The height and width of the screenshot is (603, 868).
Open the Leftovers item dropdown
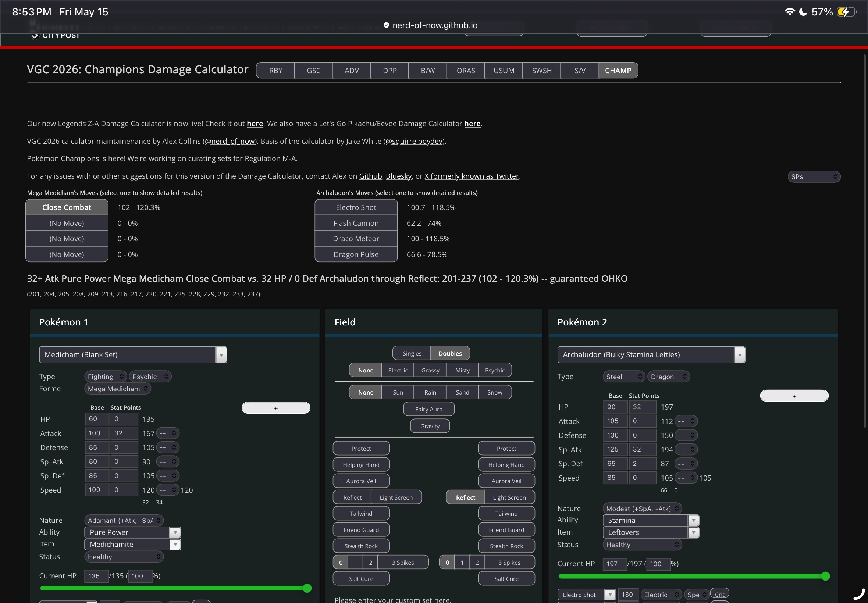coord(651,532)
